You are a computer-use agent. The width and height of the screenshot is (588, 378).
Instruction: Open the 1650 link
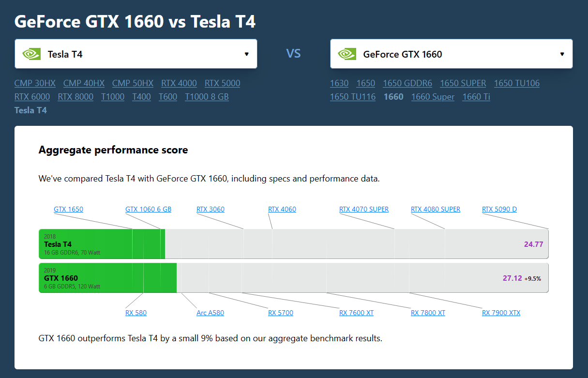366,83
